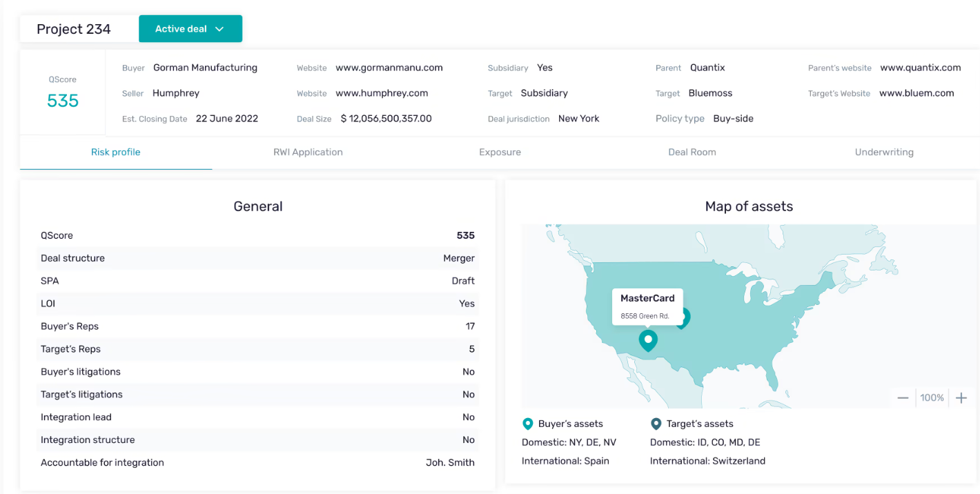Go to the Exposure tab
The image size is (980, 494).
500,152
